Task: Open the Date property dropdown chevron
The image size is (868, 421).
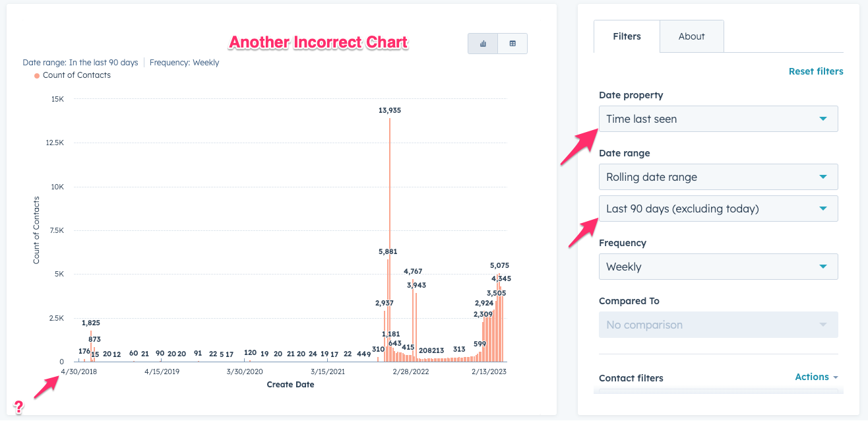Action: pos(823,119)
